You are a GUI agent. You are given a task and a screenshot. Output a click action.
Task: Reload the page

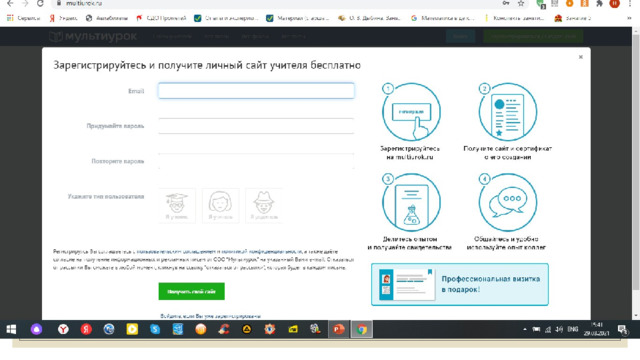[40, 3]
